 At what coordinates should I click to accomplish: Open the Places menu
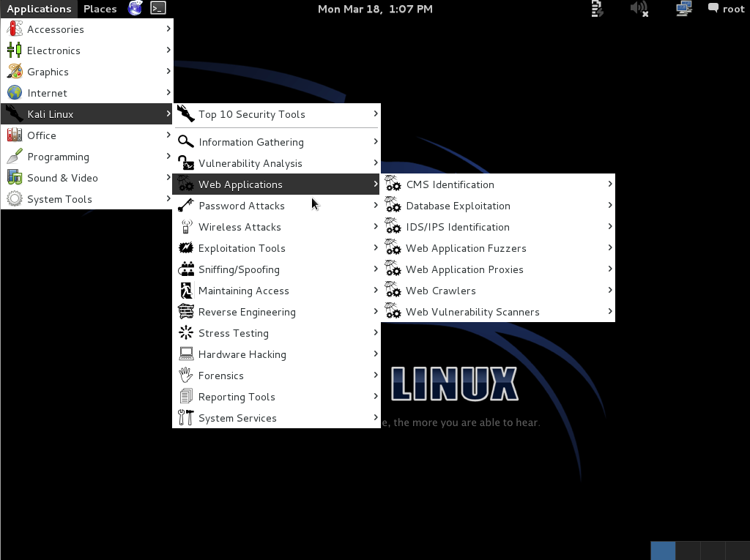(x=100, y=9)
